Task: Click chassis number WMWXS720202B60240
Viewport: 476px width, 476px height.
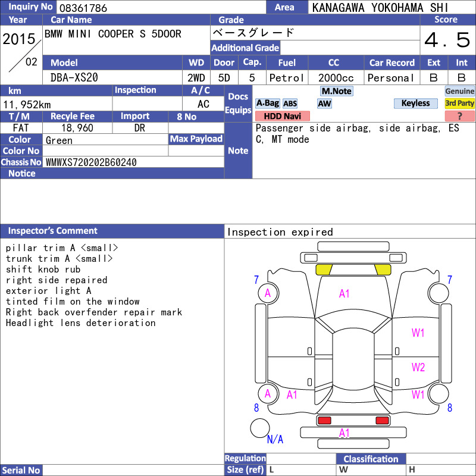Action: tap(91, 162)
